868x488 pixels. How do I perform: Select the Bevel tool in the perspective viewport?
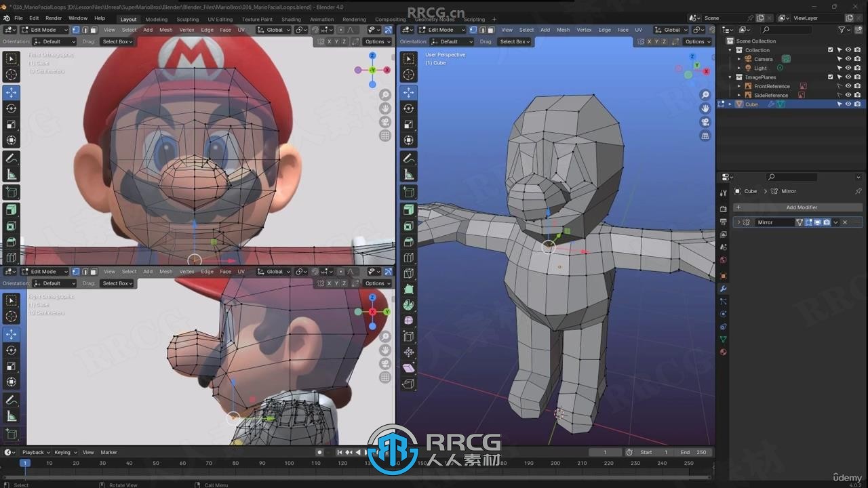click(x=409, y=242)
